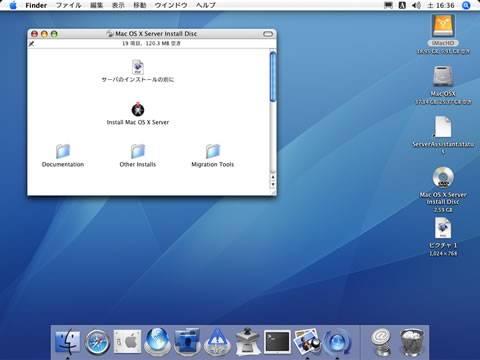Select the Documentation folder
Viewport: 480px width, 360px height.
63,152
